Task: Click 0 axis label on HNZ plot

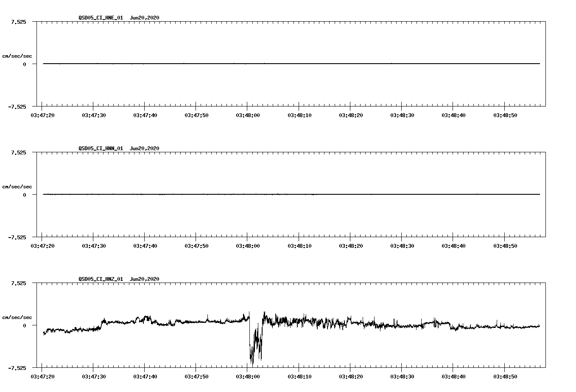Action: 25,325
